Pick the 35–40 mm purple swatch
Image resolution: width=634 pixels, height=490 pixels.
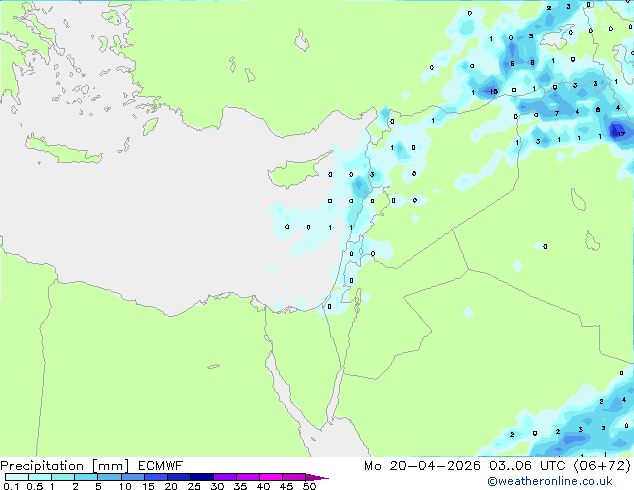pos(248,477)
